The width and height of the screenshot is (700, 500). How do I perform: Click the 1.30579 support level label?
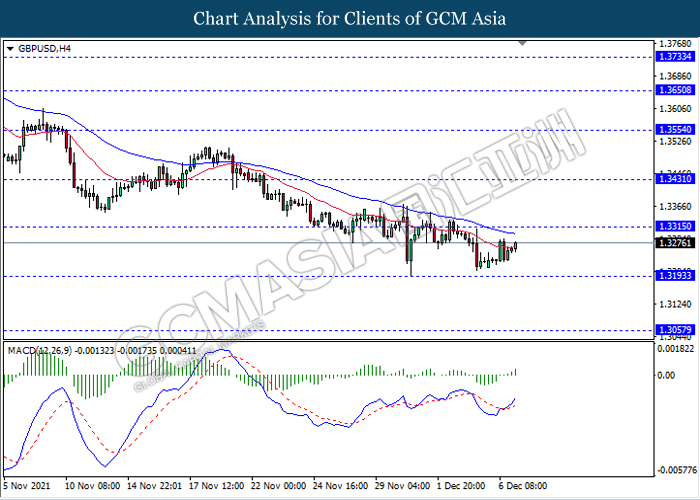pos(675,330)
